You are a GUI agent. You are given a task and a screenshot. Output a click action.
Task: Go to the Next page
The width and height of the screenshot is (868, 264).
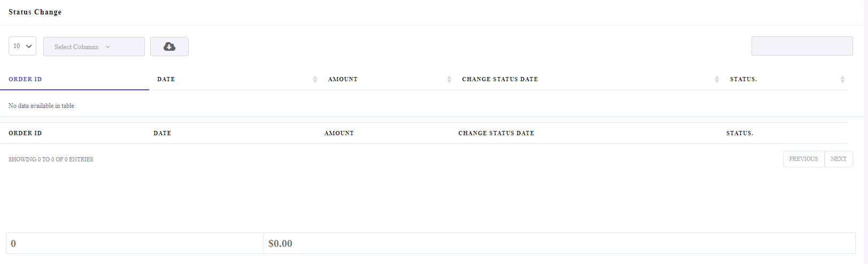click(x=839, y=159)
